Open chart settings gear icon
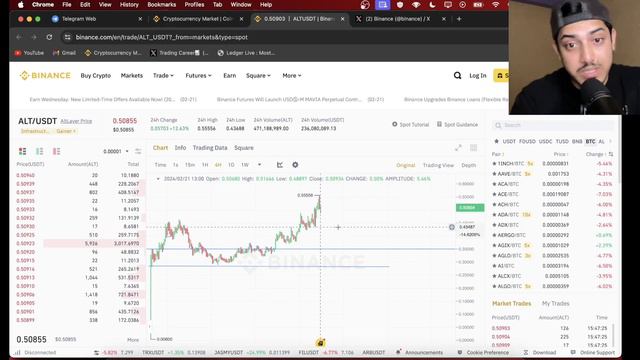 pos(295,165)
